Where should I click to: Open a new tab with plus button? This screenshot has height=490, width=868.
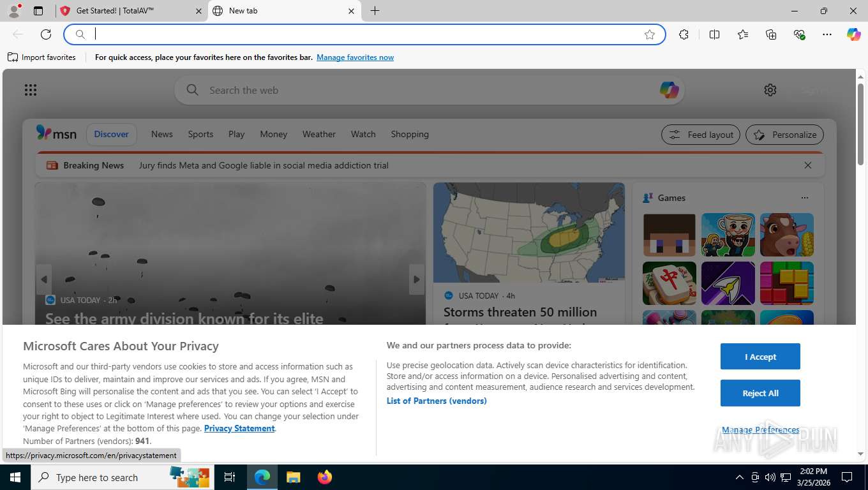pyautogui.click(x=375, y=11)
